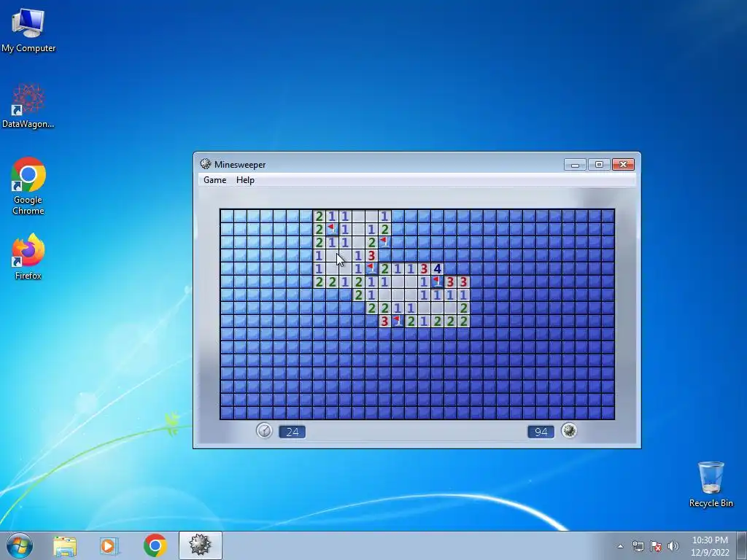
Task: Open the Help menu in Minesweeper
Action: tap(245, 180)
